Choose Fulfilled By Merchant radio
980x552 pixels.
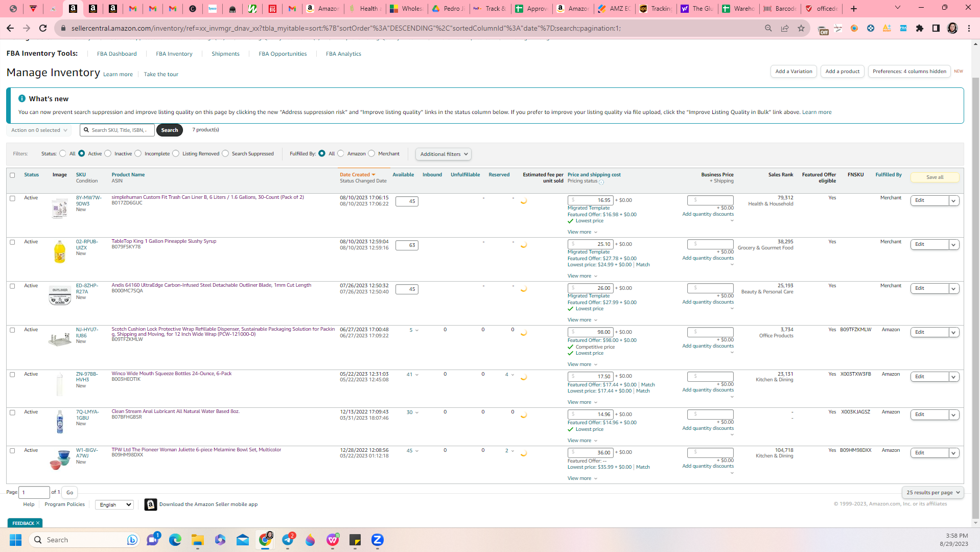tap(371, 153)
